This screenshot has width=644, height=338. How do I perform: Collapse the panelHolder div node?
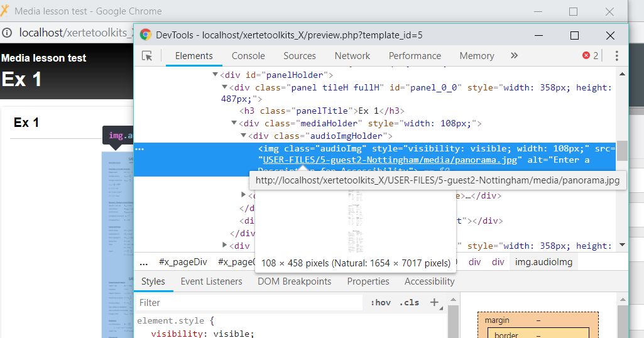click(215, 75)
